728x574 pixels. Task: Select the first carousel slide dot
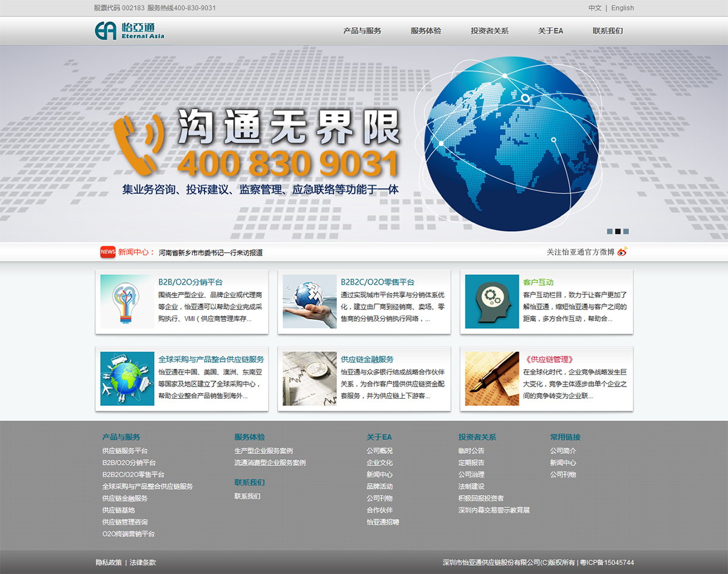point(610,231)
